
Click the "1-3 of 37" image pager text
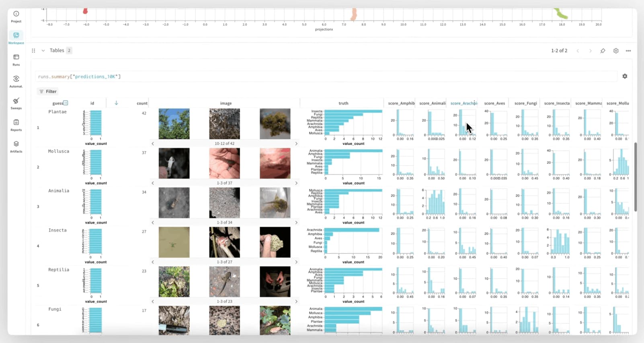pyautogui.click(x=224, y=183)
